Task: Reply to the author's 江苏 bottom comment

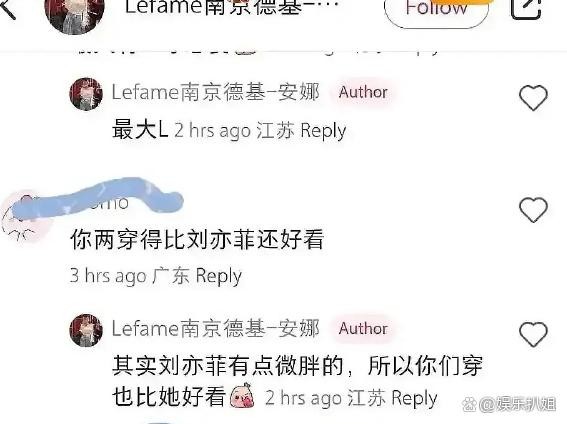Action: 414,398
